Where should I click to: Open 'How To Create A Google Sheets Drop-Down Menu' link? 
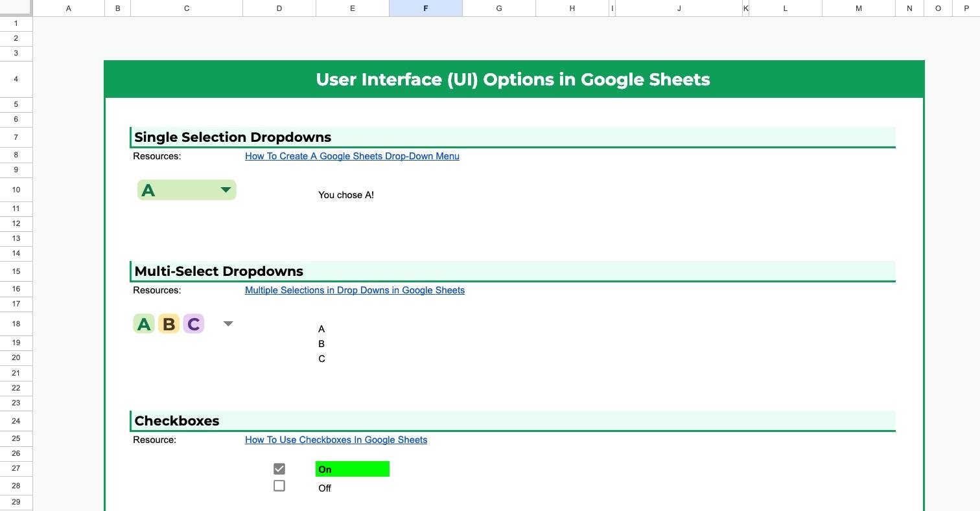(x=352, y=156)
